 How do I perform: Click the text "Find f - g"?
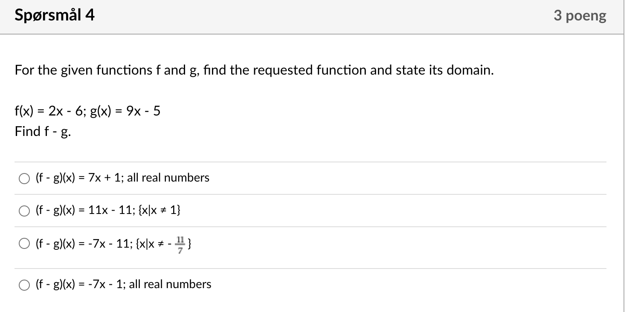(x=43, y=131)
